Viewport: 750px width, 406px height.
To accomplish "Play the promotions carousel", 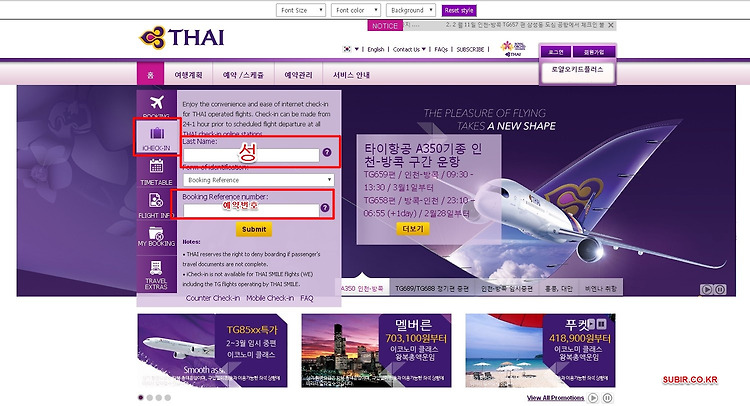I will click(x=593, y=397).
